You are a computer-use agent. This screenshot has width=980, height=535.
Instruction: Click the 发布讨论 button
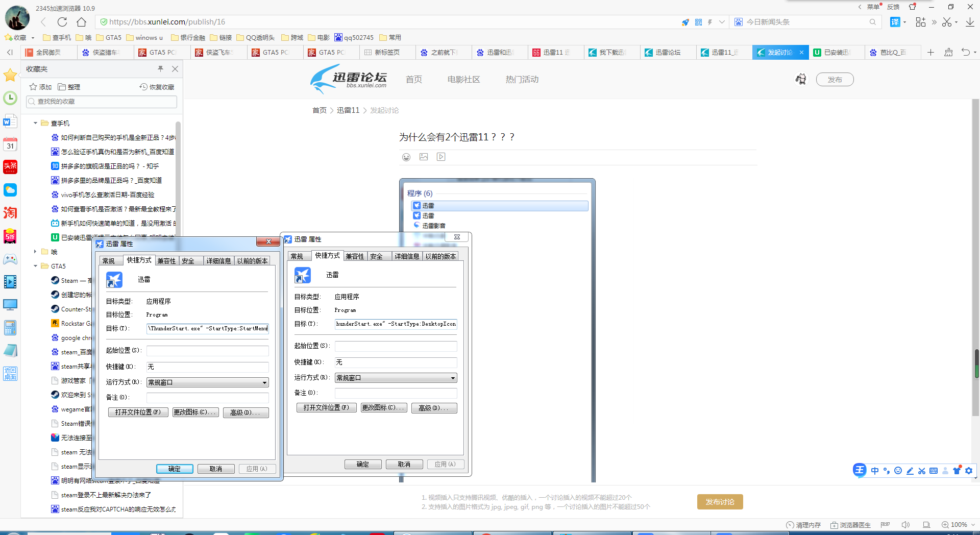tap(720, 502)
